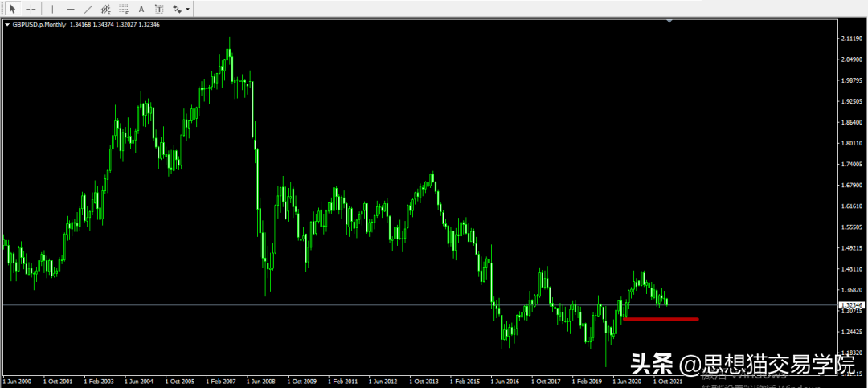Open the arrows tool dropdown arrow

[x=188, y=10]
